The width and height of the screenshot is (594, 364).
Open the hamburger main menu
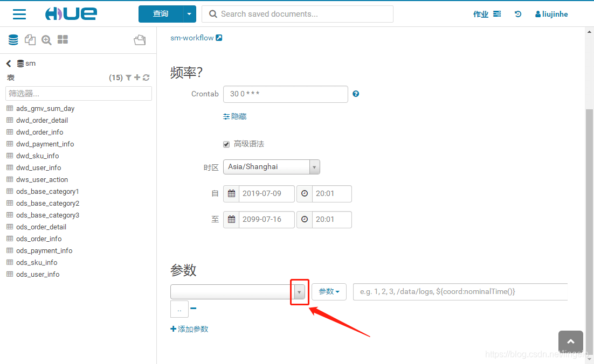pyautogui.click(x=19, y=15)
